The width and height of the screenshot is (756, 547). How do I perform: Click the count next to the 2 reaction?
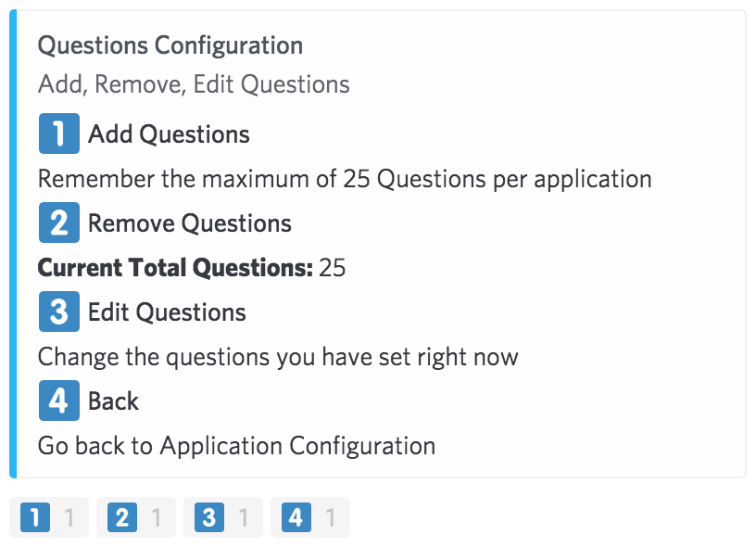(x=157, y=517)
